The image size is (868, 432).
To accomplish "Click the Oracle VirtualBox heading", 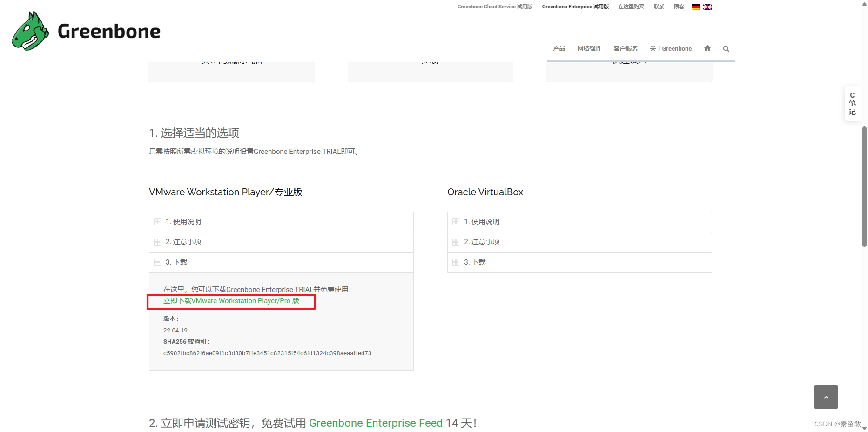I will click(485, 192).
